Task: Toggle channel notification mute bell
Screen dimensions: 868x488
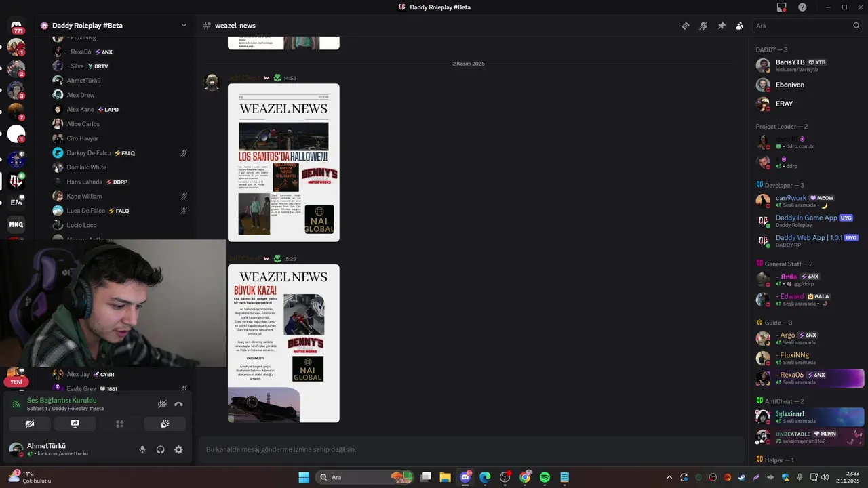Action: (x=703, y=26)
